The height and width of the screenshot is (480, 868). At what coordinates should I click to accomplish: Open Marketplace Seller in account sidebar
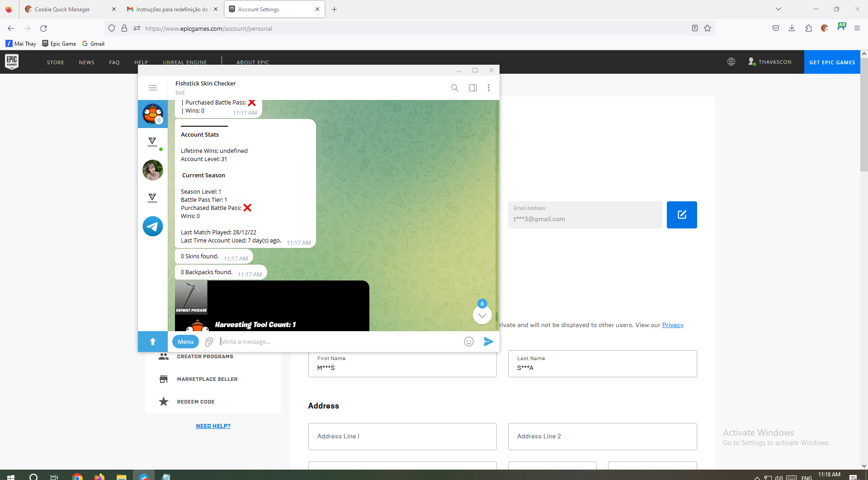click(x=207, y=379)
